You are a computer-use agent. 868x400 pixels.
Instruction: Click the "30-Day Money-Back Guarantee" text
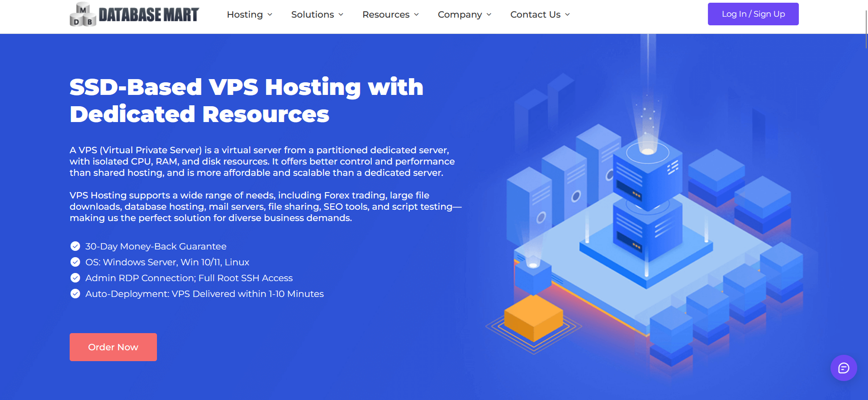point(156,246)
